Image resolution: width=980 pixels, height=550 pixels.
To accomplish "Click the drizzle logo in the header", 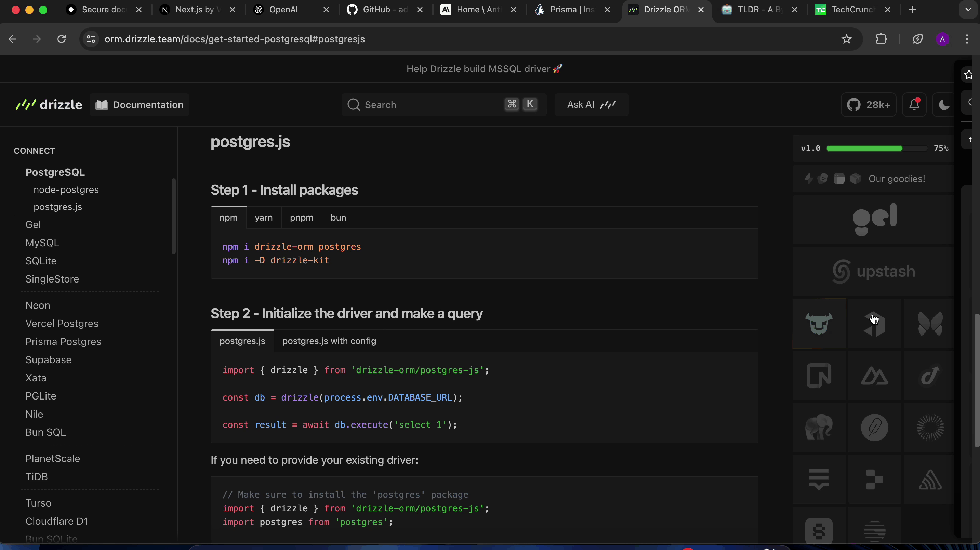I will pos(49,105).
